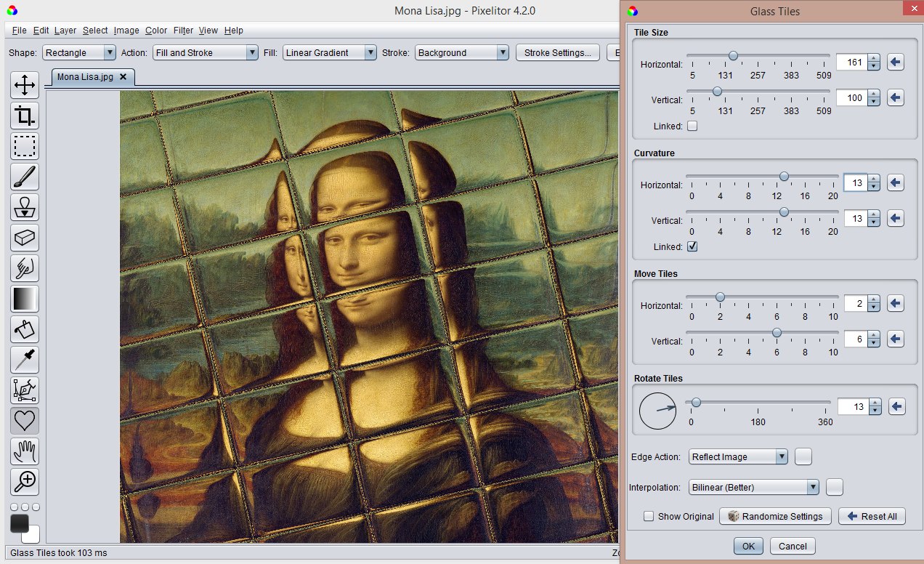Open the Fill gradient dropdown

pos(331,52)
